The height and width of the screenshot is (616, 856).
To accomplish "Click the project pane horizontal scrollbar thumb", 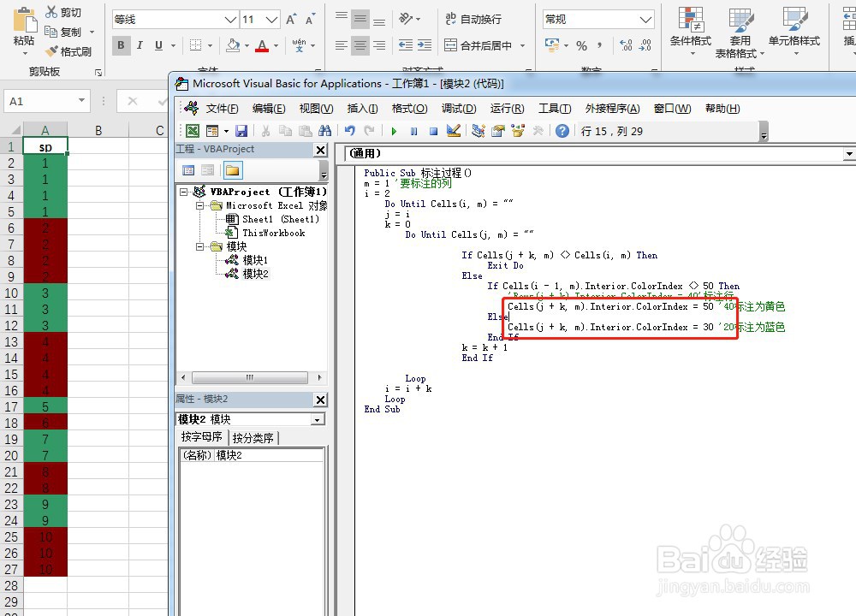I will point(249,377).
